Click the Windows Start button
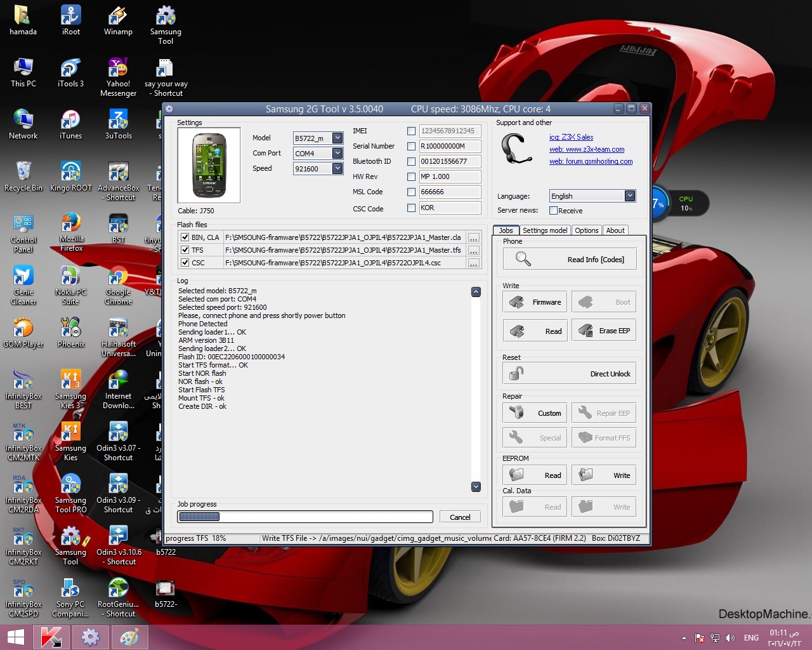The height and width of the screenshot is (650, 812). point(15,637)
